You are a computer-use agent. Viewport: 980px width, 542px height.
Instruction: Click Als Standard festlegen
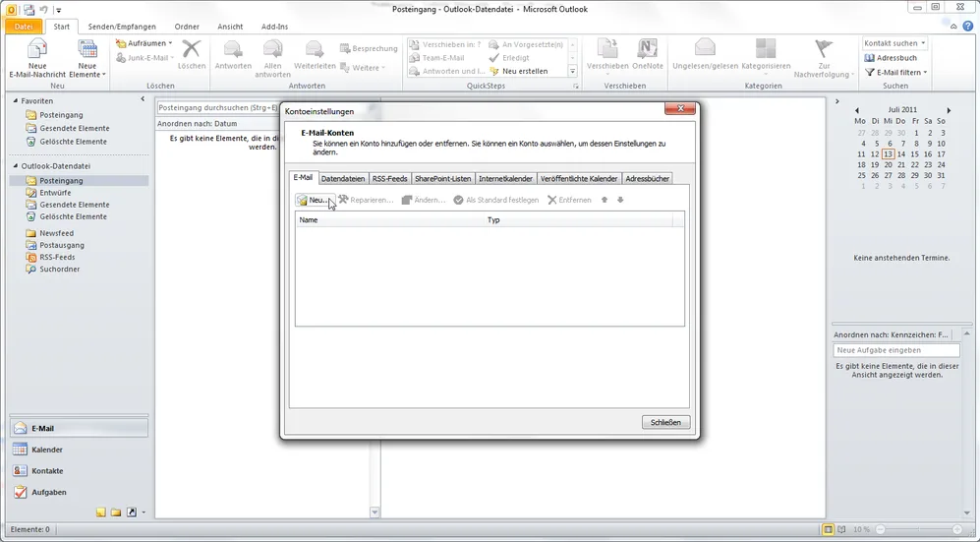tap(496, 200)
